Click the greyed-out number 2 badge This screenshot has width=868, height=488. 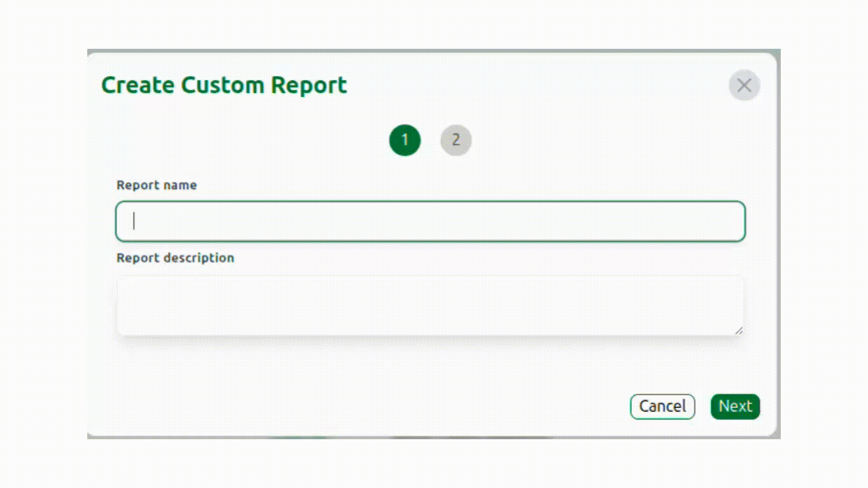[456, 140]
